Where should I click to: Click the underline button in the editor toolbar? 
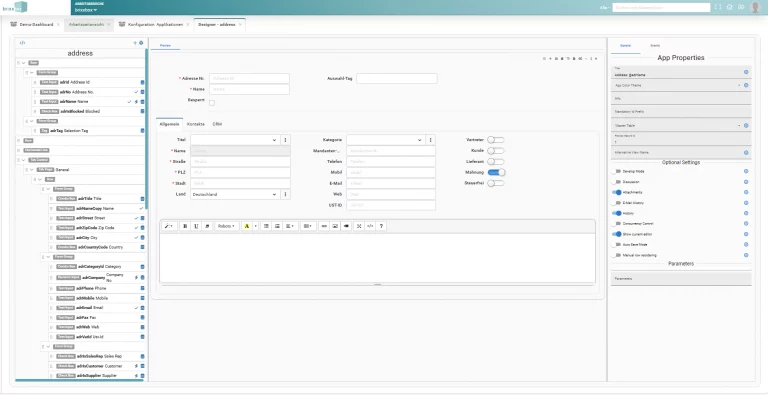point(196,226)
